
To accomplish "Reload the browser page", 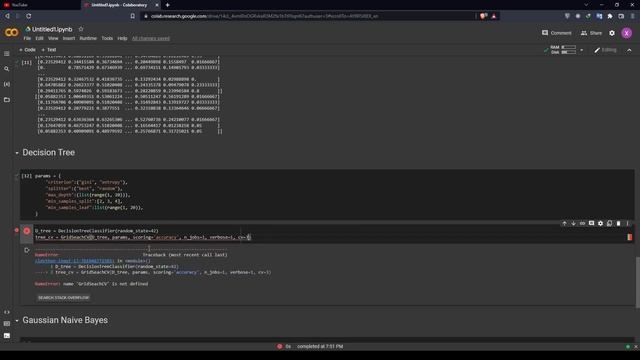I will pos(29,16).
